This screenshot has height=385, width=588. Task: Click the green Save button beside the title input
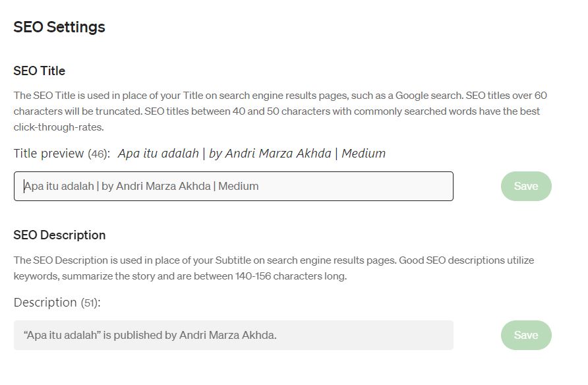click(x=525, y=186)
